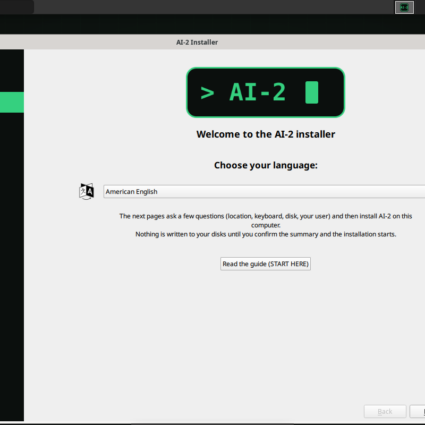Click text about nothing written to your disks
This screenshot has width=425, height=425.
click(266, 234)
